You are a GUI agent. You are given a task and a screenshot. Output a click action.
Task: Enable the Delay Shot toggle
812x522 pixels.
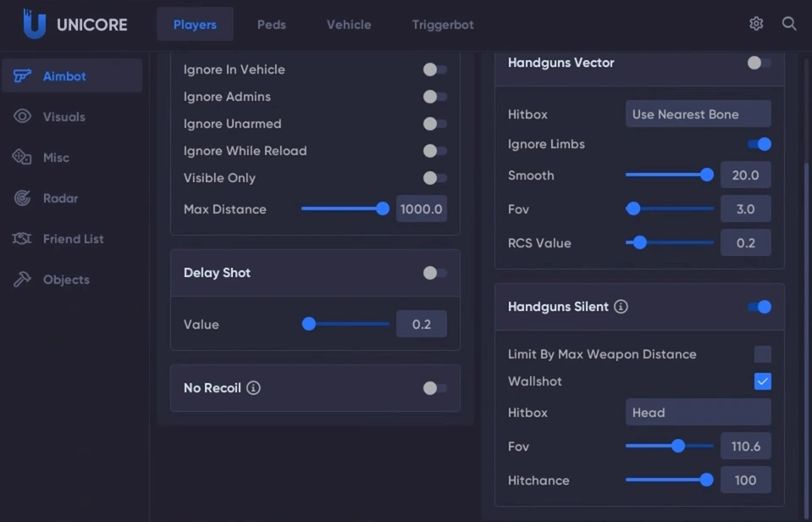pyautogui.click(x=434, y=273)
